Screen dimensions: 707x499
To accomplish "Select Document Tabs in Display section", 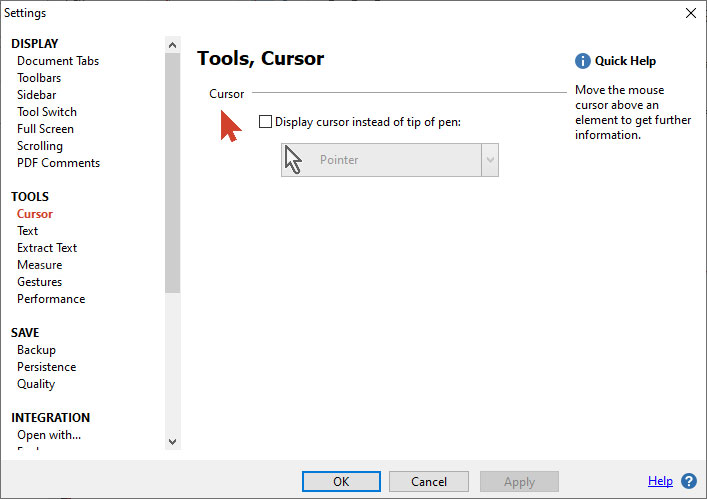I will coord(58,61).
